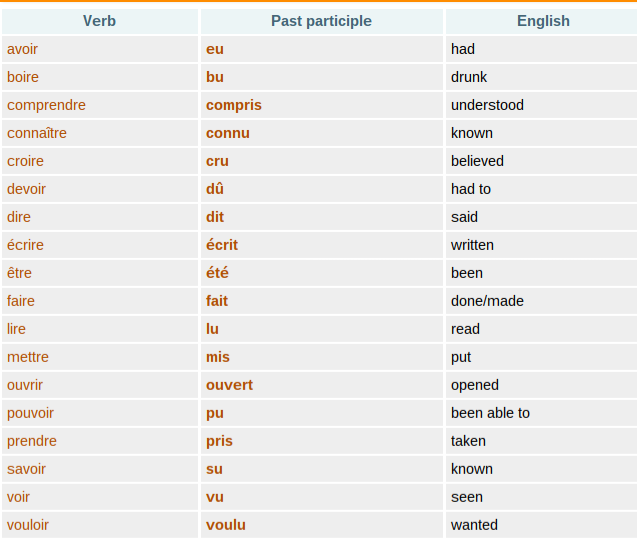Click the 'English' column header
Screen dimensions: 637x542
543,21
